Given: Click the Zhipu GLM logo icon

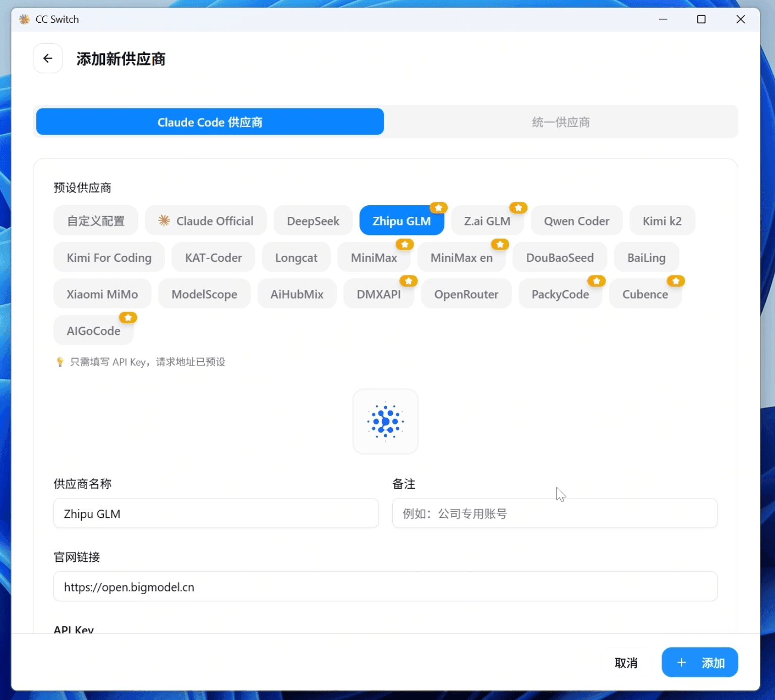Looking at the screenshot, I should pos(385,422).
